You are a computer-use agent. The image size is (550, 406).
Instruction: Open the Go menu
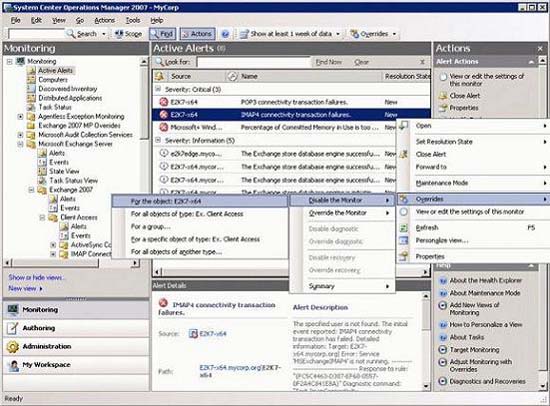[x=80, y=20]
